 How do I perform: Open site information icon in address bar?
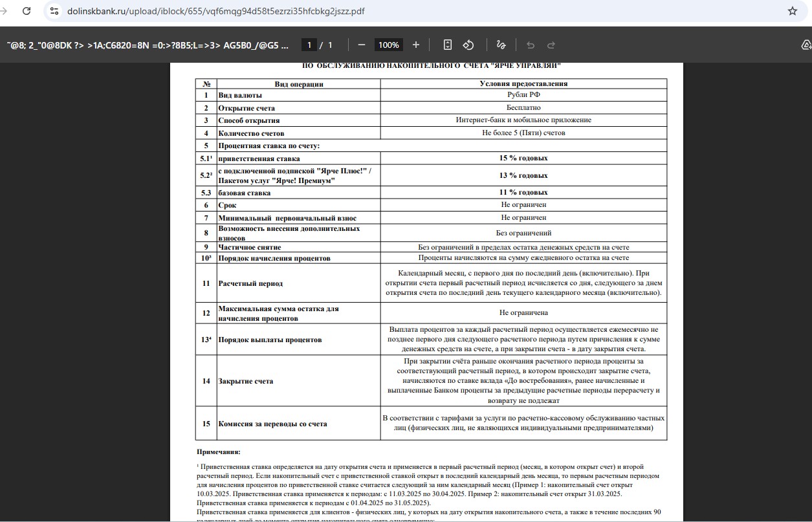click(54, 11)
